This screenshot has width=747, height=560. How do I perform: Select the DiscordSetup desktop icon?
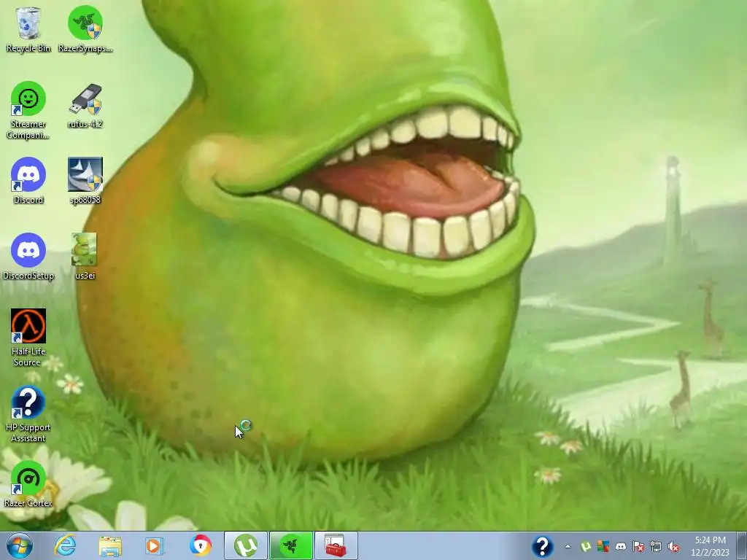(x=28, y=256)
